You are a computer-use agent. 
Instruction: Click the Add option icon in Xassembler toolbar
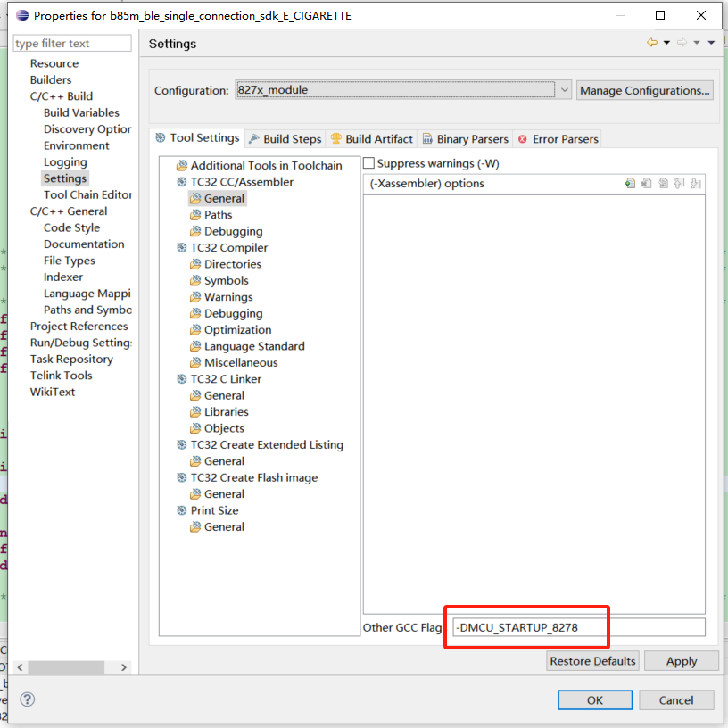point(630,184)
